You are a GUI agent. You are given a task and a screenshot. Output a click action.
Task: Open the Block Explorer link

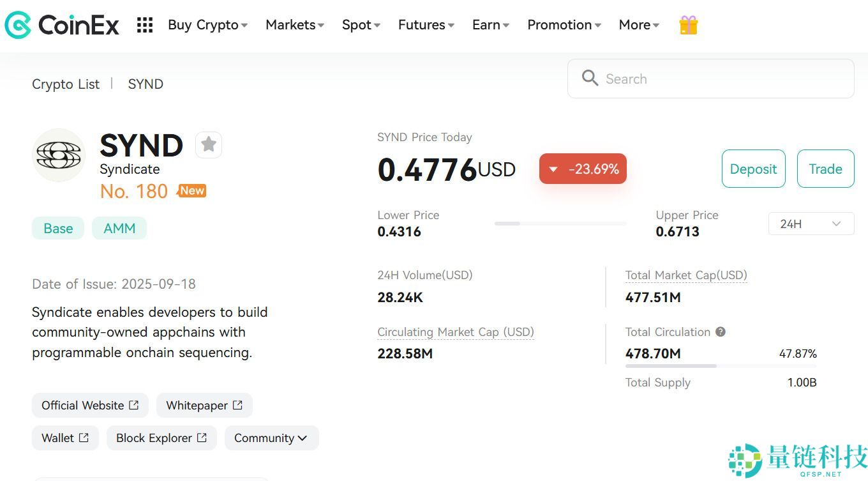(x=161, y=438)
